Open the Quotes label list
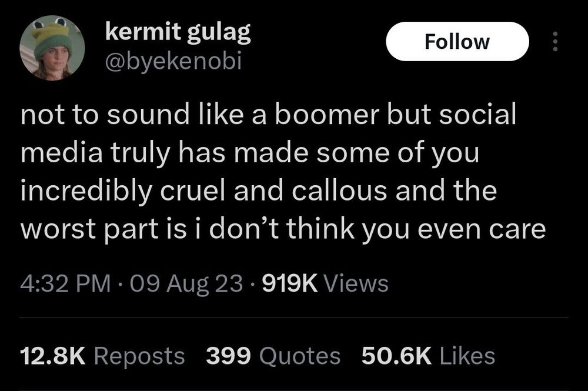 click(300, 356)
